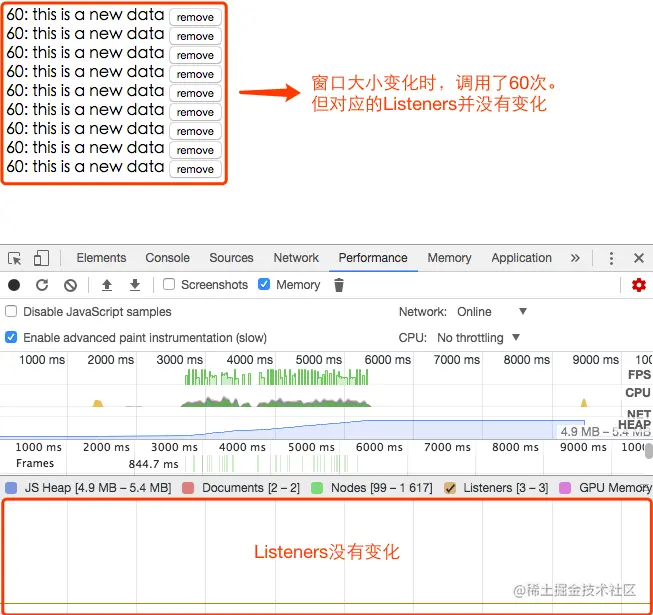Image resolution: width=653 pixels, height=615 pixels.
Task: Enable the Screenshots checkbox
Action: [x=169, y=284]
